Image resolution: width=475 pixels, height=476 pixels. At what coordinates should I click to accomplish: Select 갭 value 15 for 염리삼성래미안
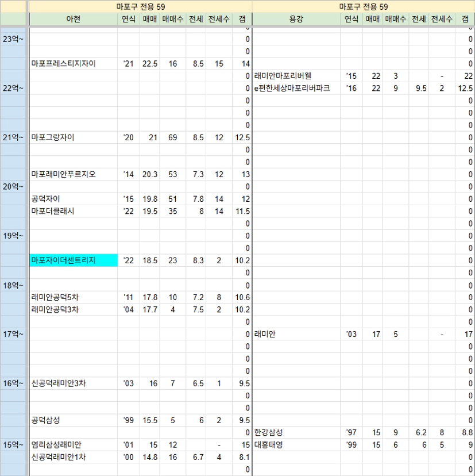point(242,445)
